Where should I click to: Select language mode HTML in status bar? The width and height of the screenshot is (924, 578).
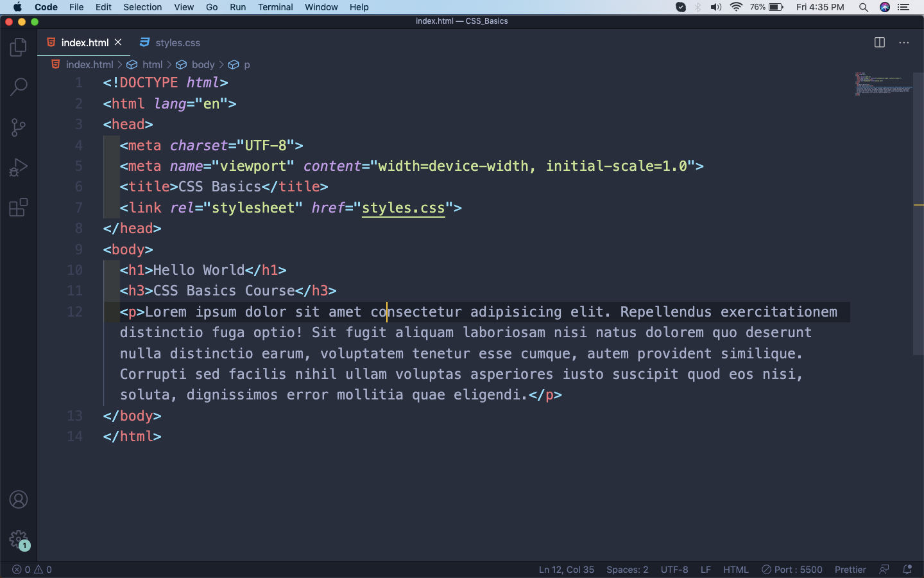point(736,570)
